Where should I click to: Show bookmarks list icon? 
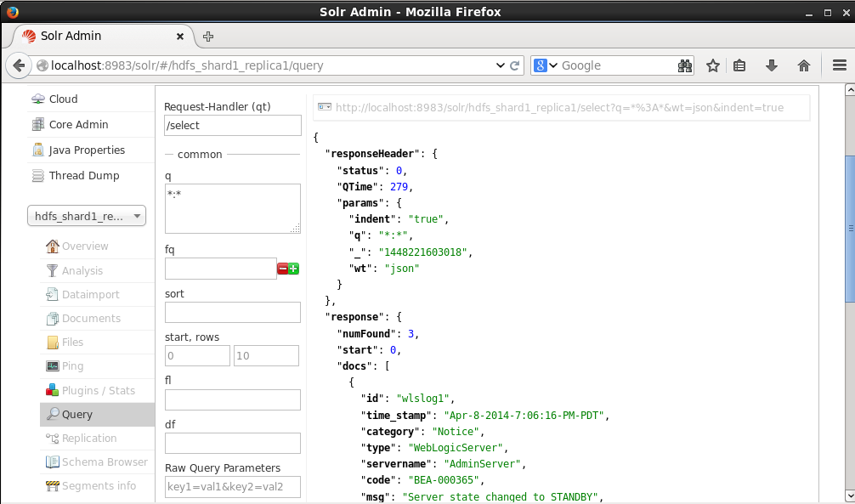click(739, 65)
